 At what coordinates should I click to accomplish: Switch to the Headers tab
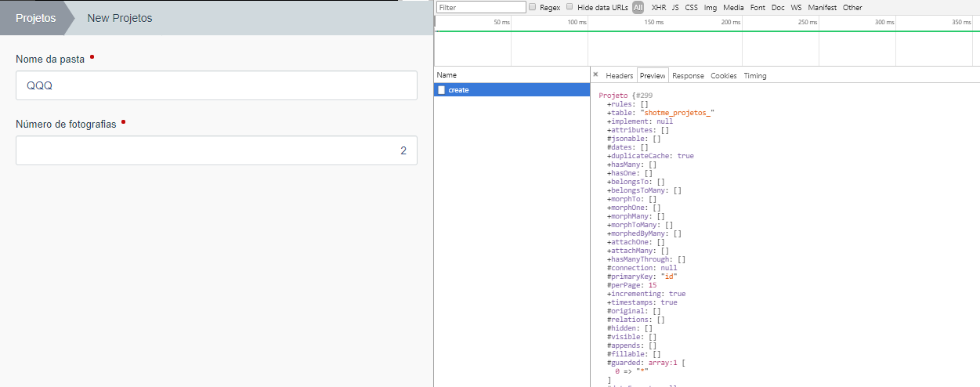(619, 76)
